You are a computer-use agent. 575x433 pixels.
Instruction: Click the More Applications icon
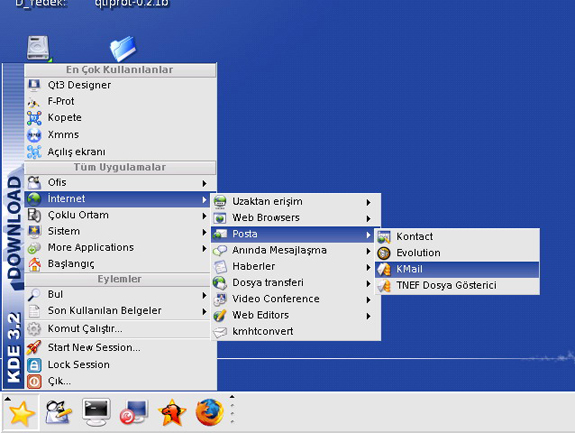34,248
